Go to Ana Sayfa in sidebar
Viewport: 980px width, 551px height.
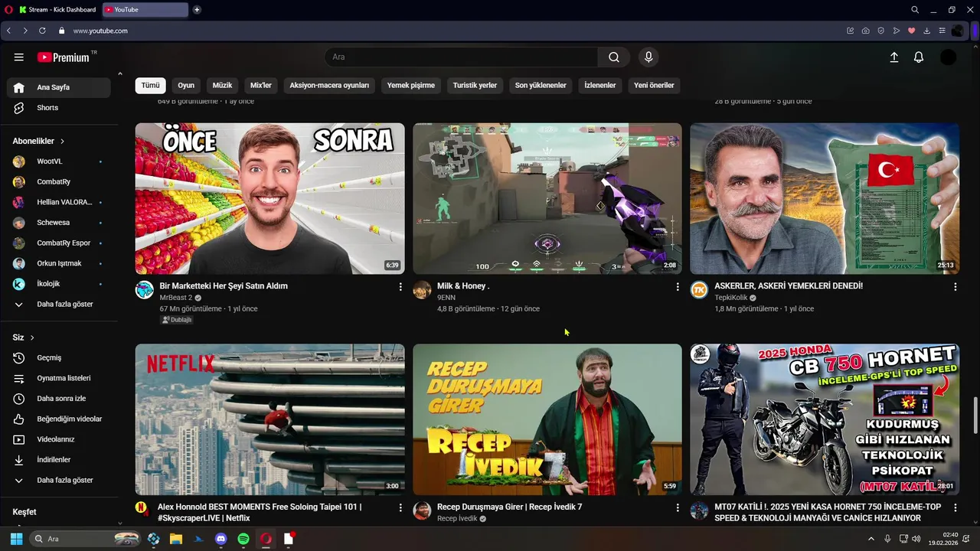coord(59,87)
